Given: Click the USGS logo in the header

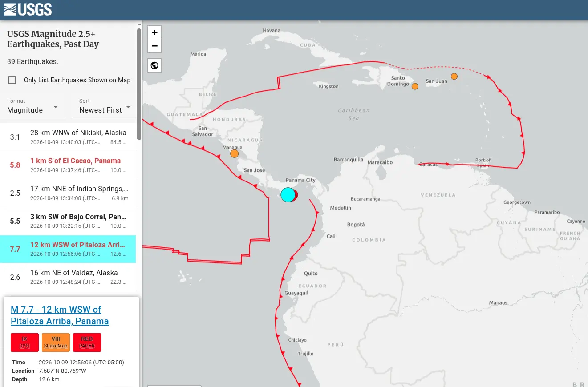Looking at the screenshot, I should (28, 9).
